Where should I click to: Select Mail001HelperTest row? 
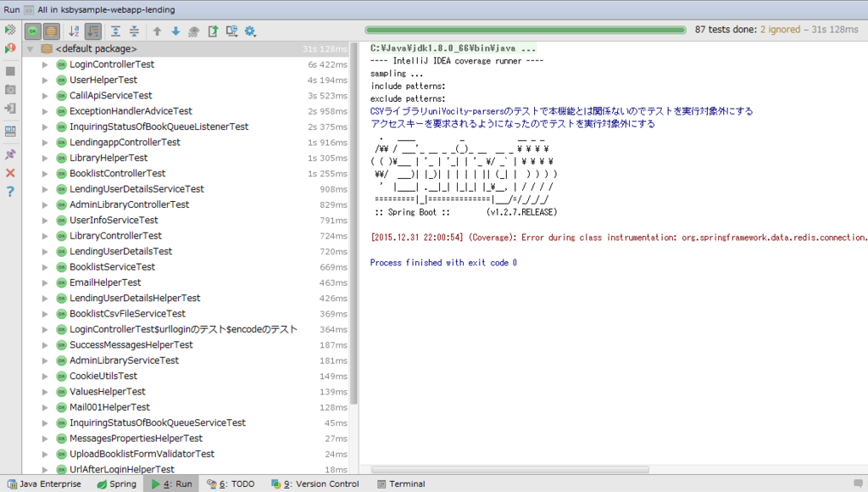pyautogui.click(x=187, y=407)
